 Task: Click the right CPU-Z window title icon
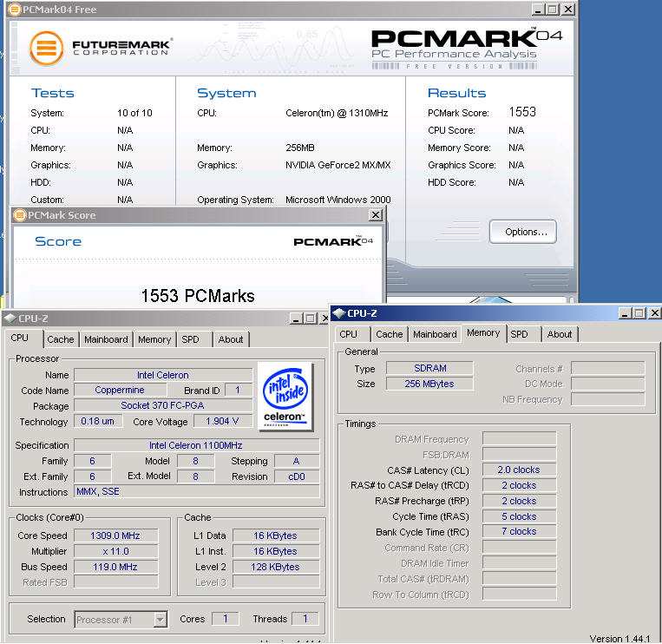(338, 313)
